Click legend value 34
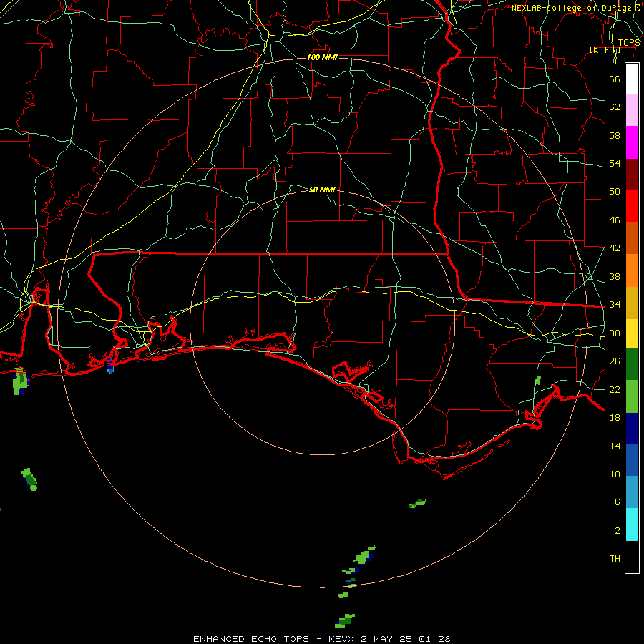The width and height of the screenshot is (644, 644). tap(615, 304)
